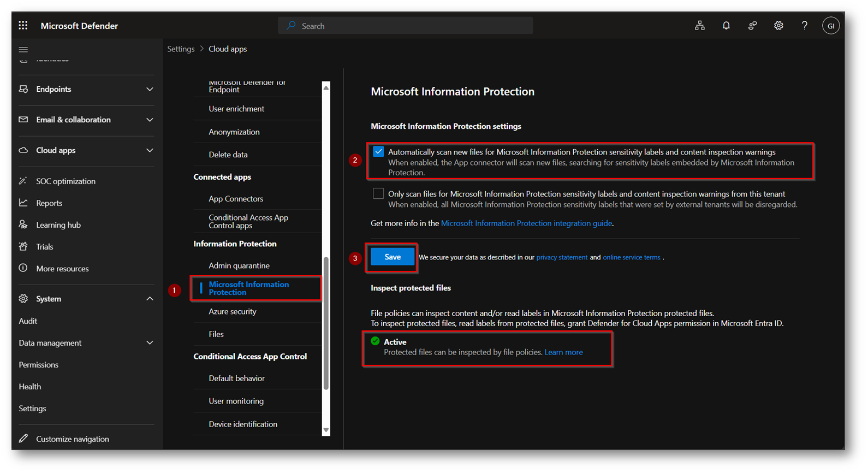The image size is (868, 473).
Task: Enable only scan files from this tenant
Action: pyautogui.click(x=378, y=194)
